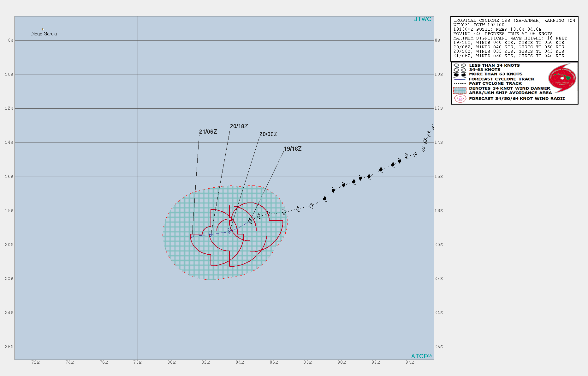The width and height of the screenshot is (588, 376).
Task: Click the 'LESS THAN 34 KNOTS' legend text
Action: click(x=494, y=65)
